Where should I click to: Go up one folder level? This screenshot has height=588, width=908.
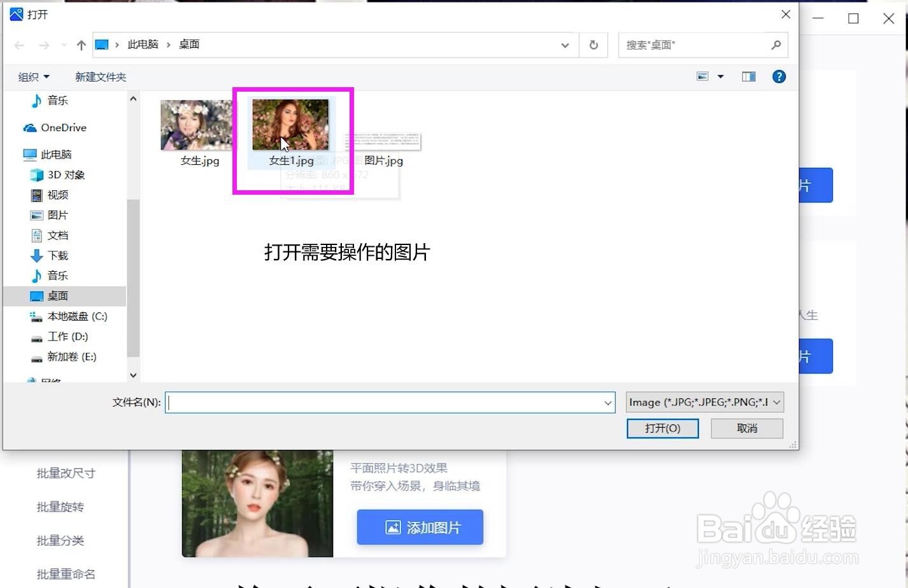coord(81,45)
